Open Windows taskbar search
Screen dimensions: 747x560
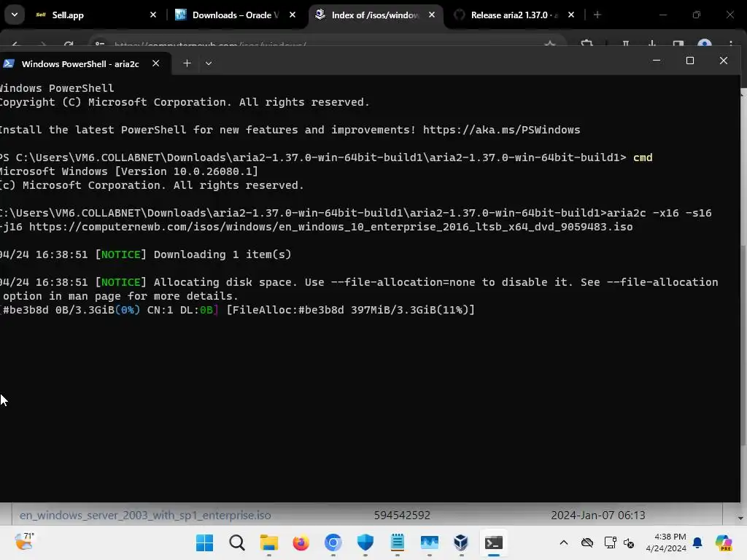(237, 542)
